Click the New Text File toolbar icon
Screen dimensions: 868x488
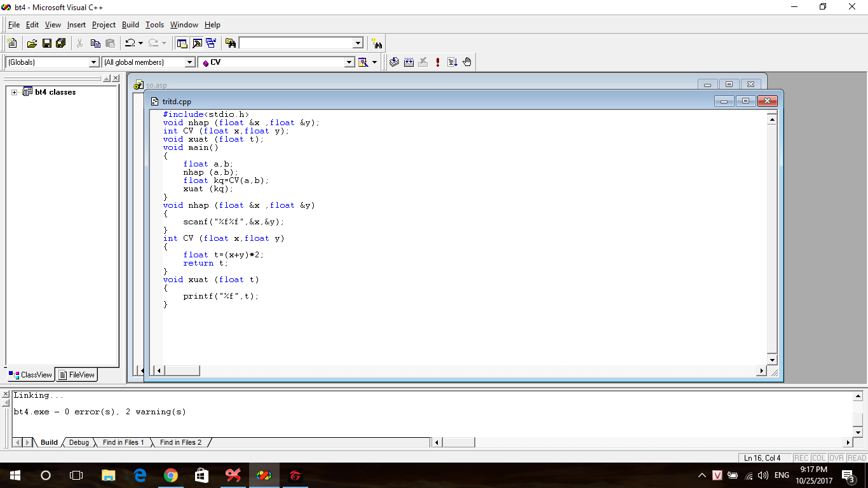(x=12, y=43)
